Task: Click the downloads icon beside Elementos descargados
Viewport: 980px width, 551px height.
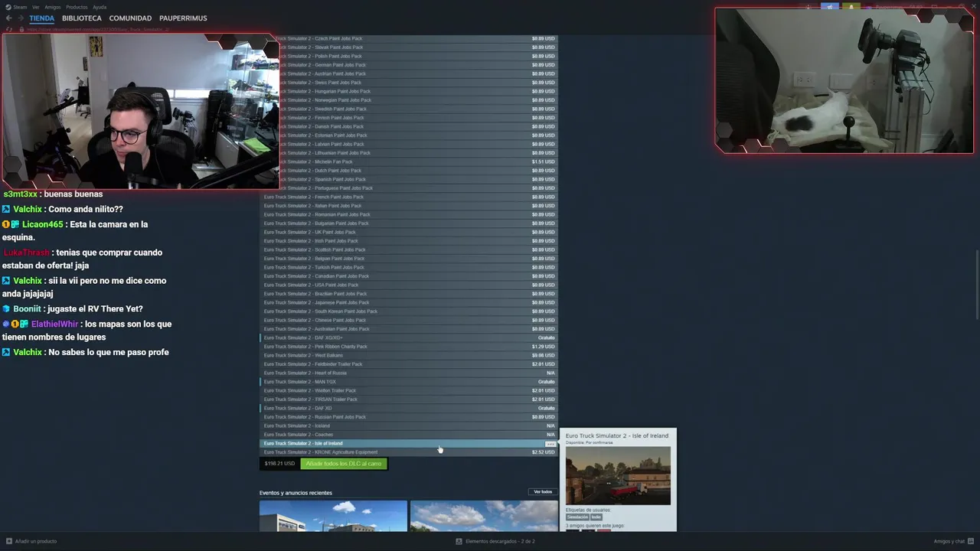Action: (x=459, y=541)
